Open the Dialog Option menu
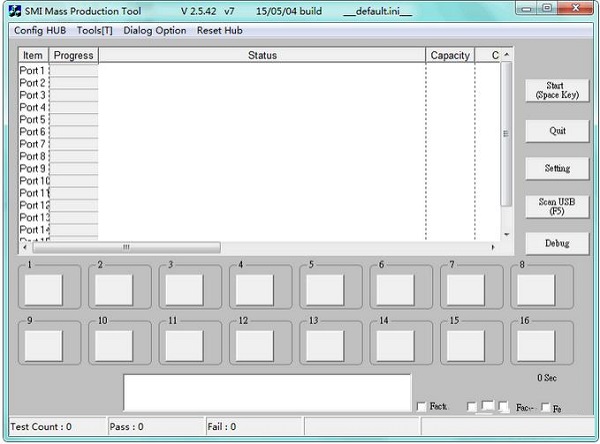The image size is (600, 444). coord(155,31)
